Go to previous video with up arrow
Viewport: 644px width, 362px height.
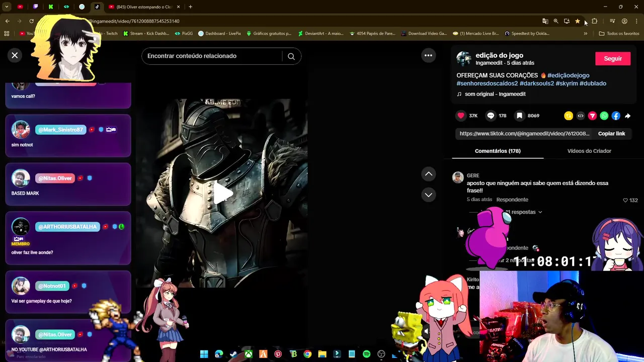429,174
